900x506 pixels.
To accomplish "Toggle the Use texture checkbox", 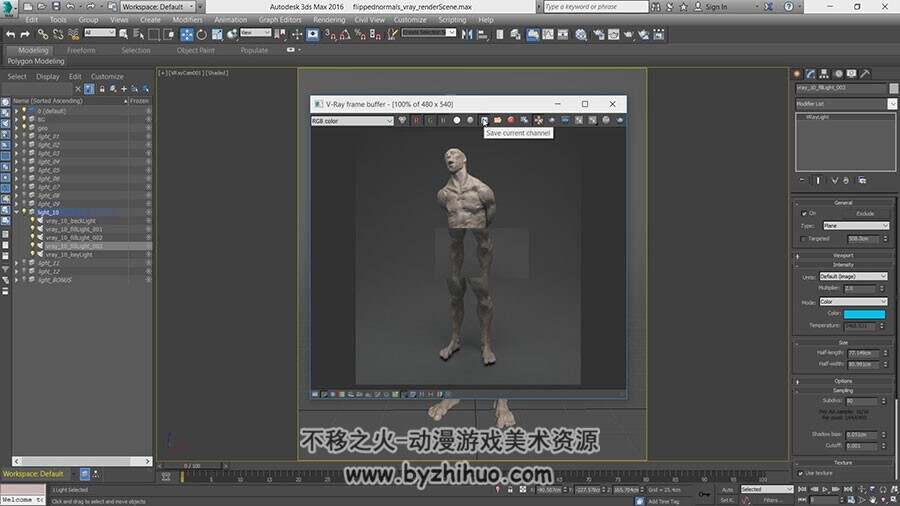I will (x=801, y=473).
